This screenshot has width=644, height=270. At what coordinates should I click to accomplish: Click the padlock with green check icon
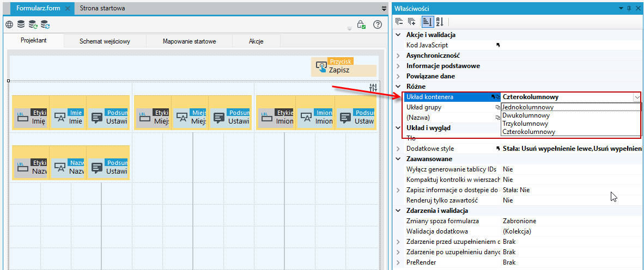(361, 24)
